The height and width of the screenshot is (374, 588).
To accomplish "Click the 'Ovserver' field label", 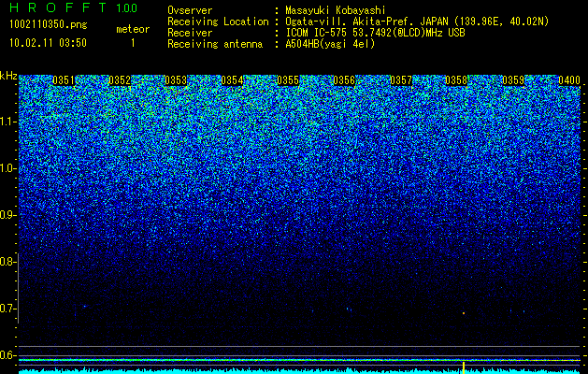I will [190, 10].
